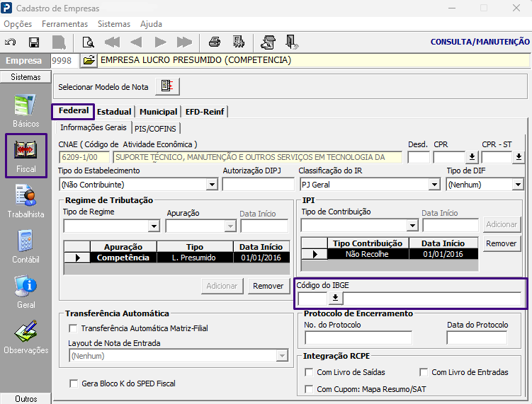Screen dimensions: 532x404
Task: Click the save floppy disk icon
Action: pyautogui.click(x=34, y=42)
